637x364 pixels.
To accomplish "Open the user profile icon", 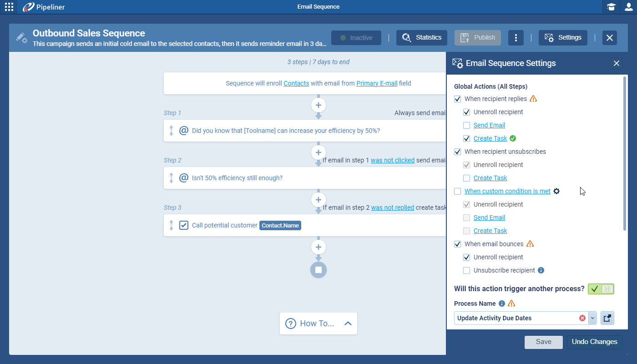I will 628,7.
